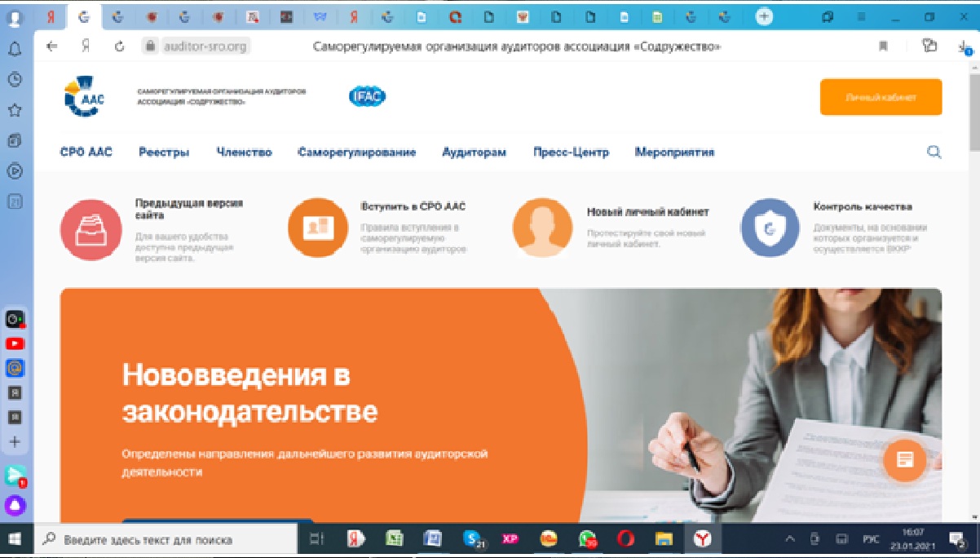Open the Членство menu
Screen dimensions: 980x558
(244, 152)
